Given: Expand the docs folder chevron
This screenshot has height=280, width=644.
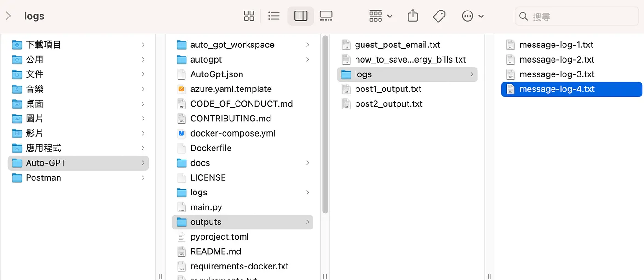Looking at the screenshot, I should click(x=307, y=163).
